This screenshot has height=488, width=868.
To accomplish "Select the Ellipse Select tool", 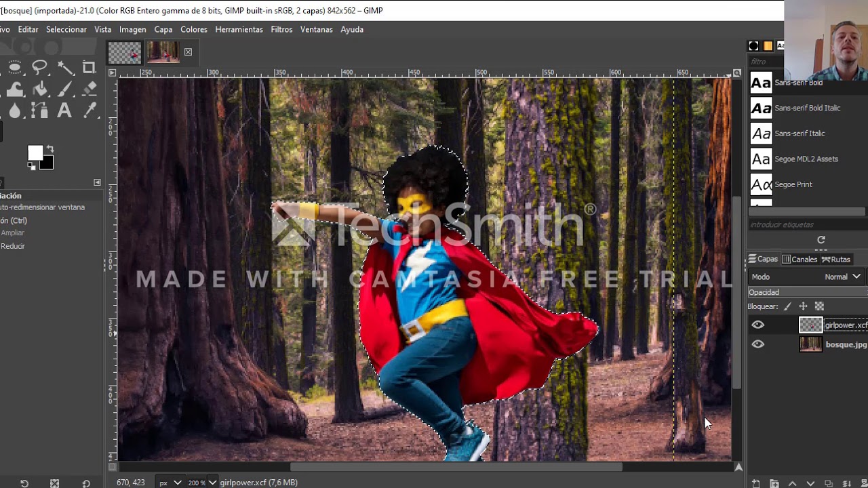I will (x=15, y=67).
